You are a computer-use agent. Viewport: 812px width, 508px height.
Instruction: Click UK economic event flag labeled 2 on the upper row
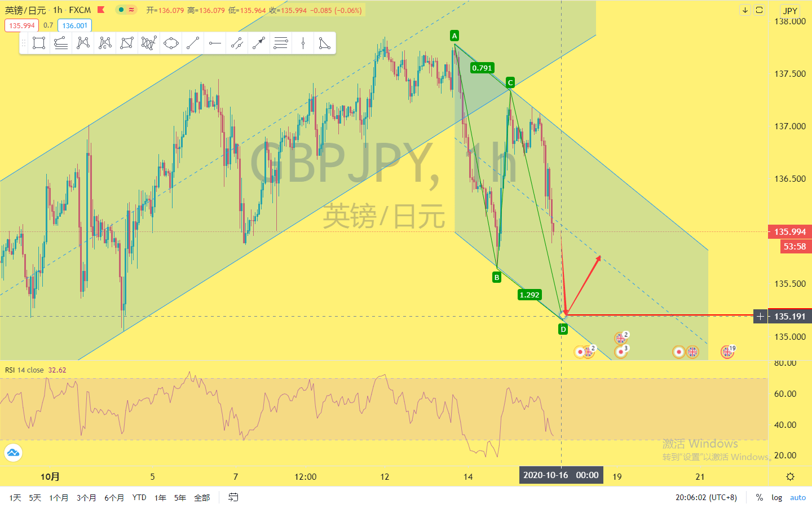pos(621,338)
